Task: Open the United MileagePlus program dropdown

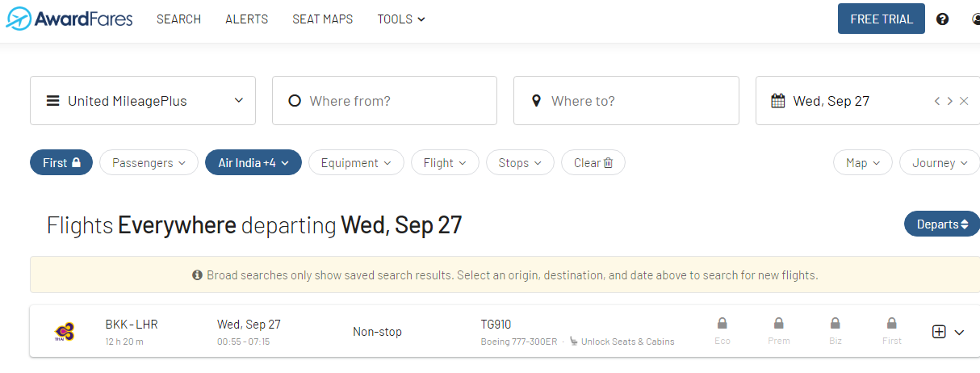Action: click(143, 101)
